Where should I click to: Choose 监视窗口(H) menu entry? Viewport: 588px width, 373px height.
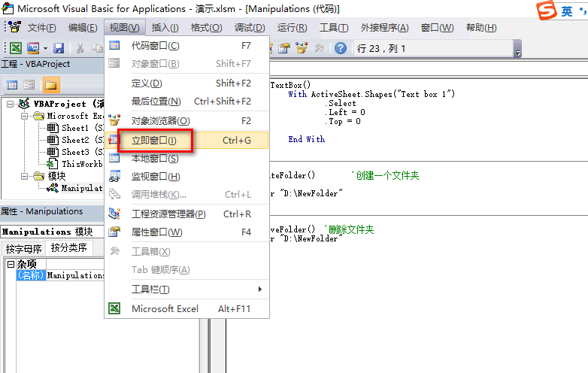point(186,177)
